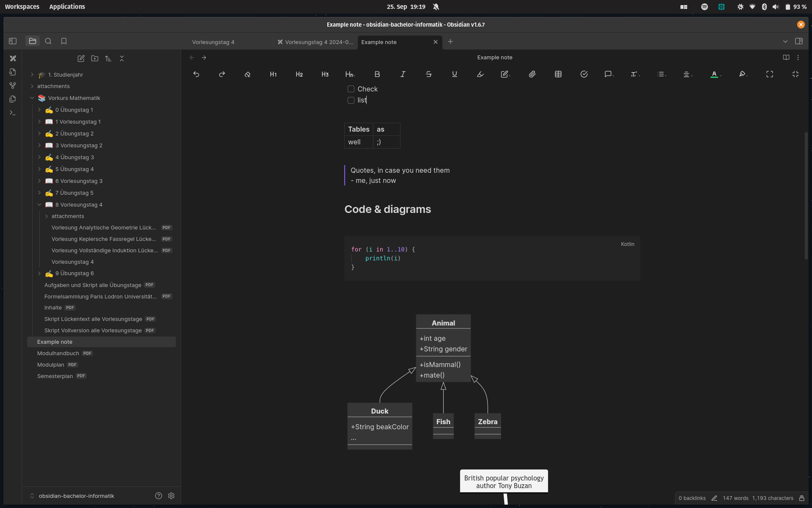Screen dimensions: 812x508
Task: Enter fullscreen with the expand icon
Action: pyautogui.click(x=770, y=74)
